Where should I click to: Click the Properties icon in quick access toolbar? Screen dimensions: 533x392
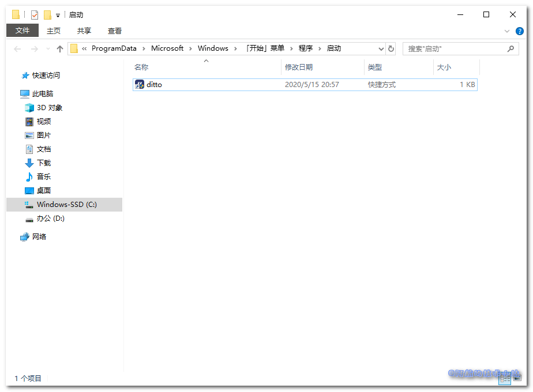pyautogui.click(x=35, y=15)
